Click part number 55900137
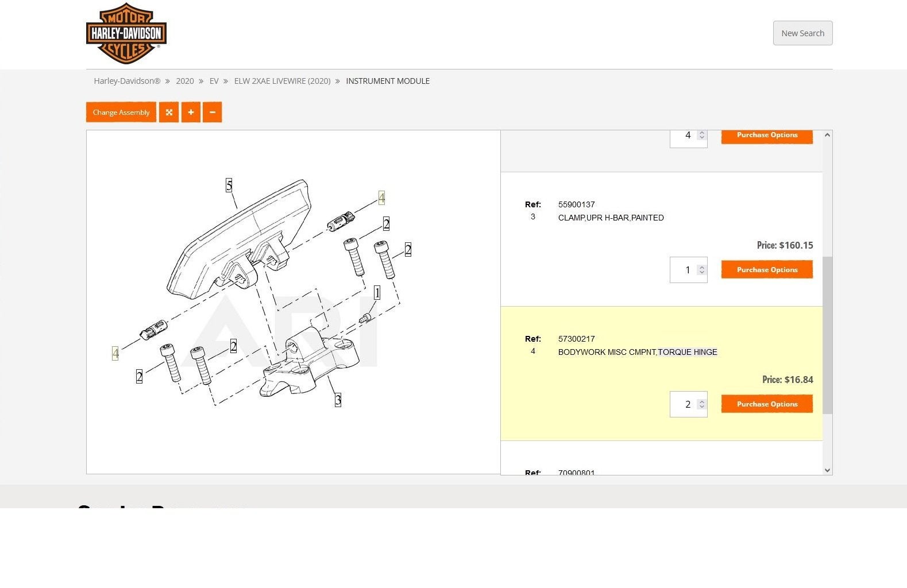The height and width of the screenshot is (588, 907). (x=576, y=204)
